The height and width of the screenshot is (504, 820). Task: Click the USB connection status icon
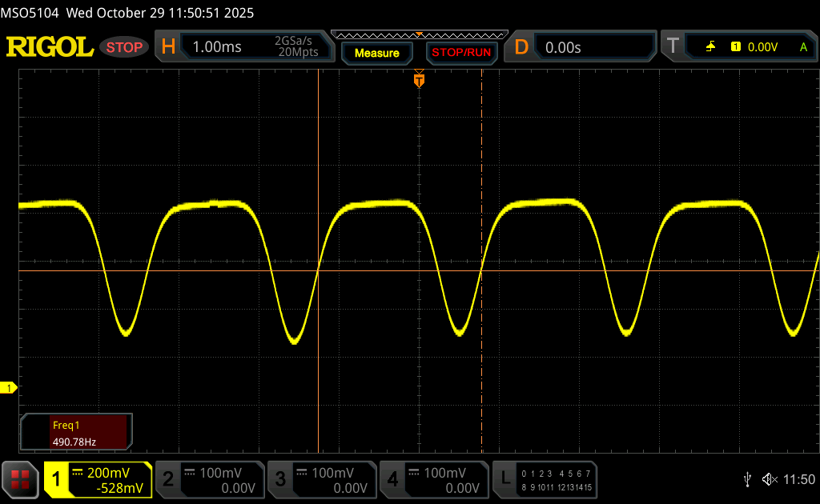747,479
